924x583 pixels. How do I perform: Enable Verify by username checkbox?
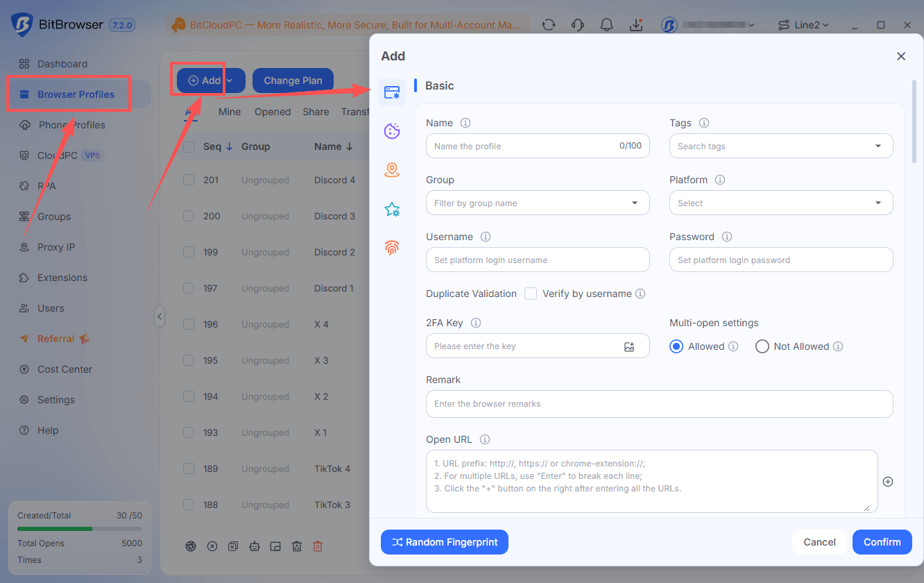(x=531, y=294)
